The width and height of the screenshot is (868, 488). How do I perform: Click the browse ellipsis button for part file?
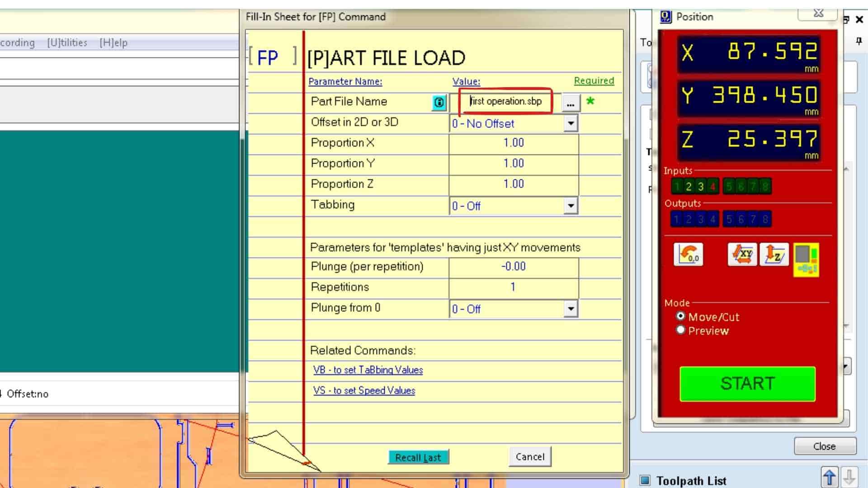coord(571,103)
